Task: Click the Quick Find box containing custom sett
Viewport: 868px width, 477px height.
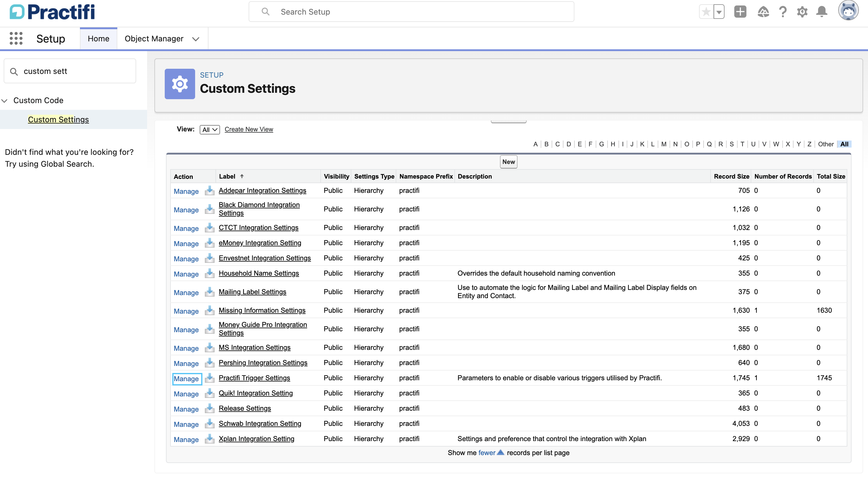Action: [70, 71]
